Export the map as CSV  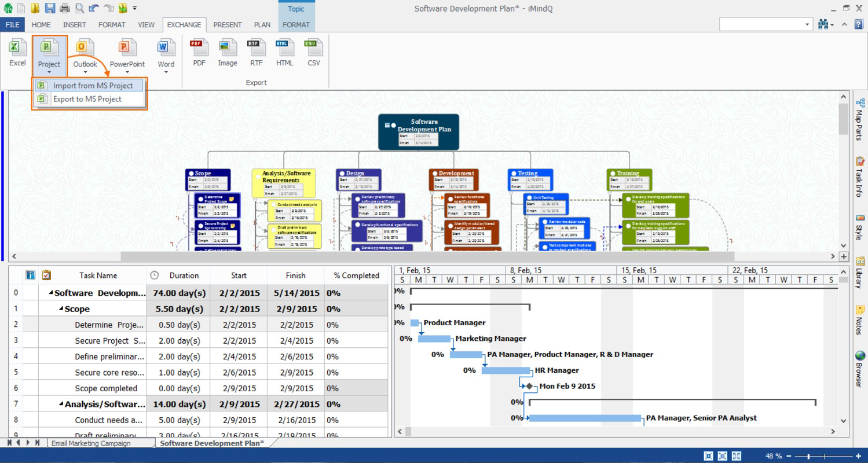point(313,54)
